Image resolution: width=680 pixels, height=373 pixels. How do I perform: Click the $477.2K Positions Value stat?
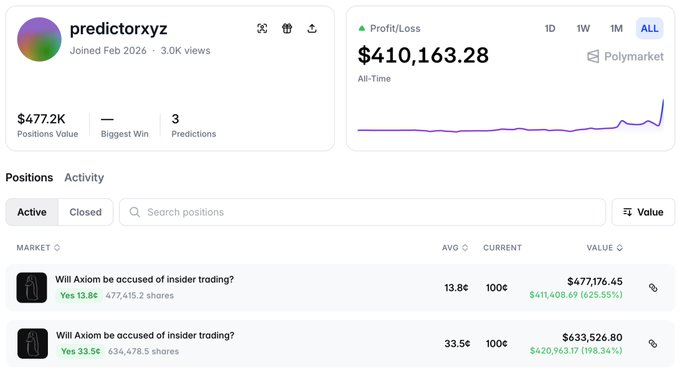click(48, 125)
